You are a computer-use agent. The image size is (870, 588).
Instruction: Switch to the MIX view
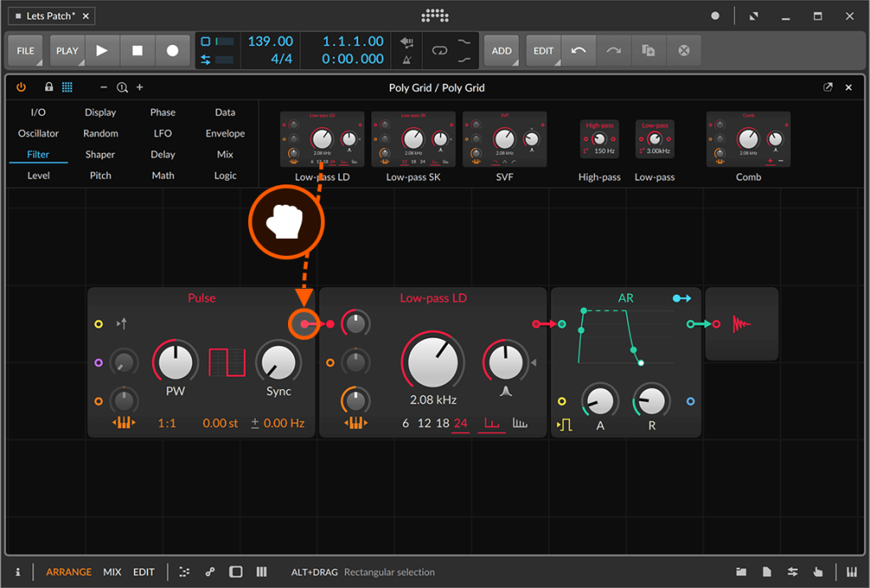pyautogui.click(x=112, y=572)
